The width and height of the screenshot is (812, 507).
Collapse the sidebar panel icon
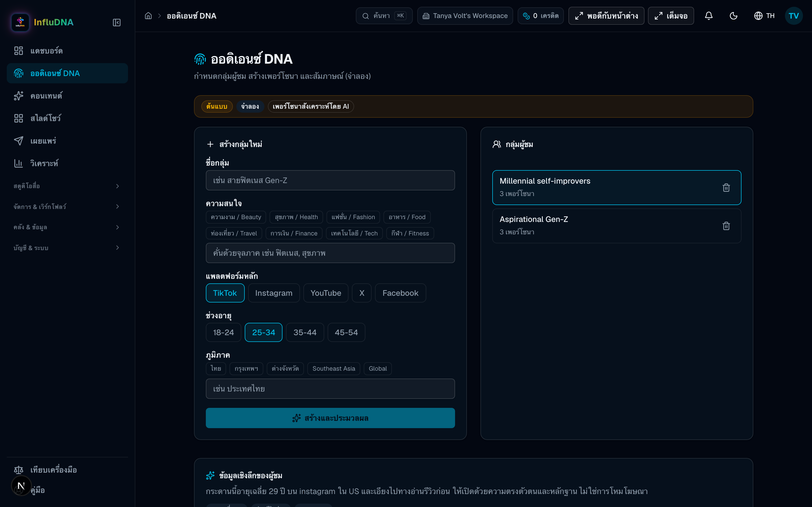tap(116, 23)
